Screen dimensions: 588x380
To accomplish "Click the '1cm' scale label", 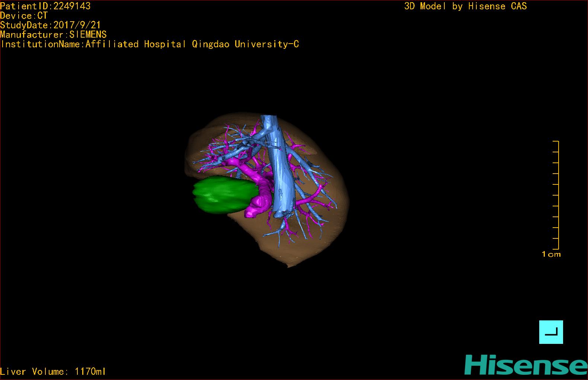I will [551, 254].
